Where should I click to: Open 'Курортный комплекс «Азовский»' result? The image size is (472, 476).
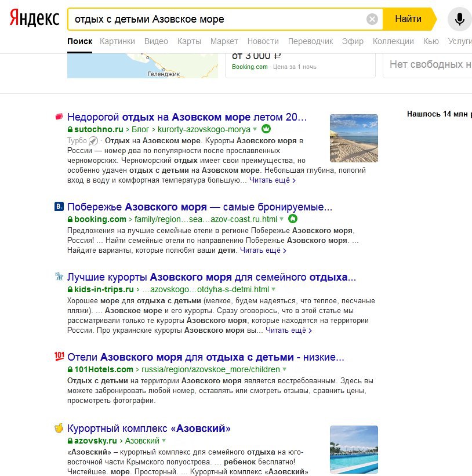click(x=149, y=428)
